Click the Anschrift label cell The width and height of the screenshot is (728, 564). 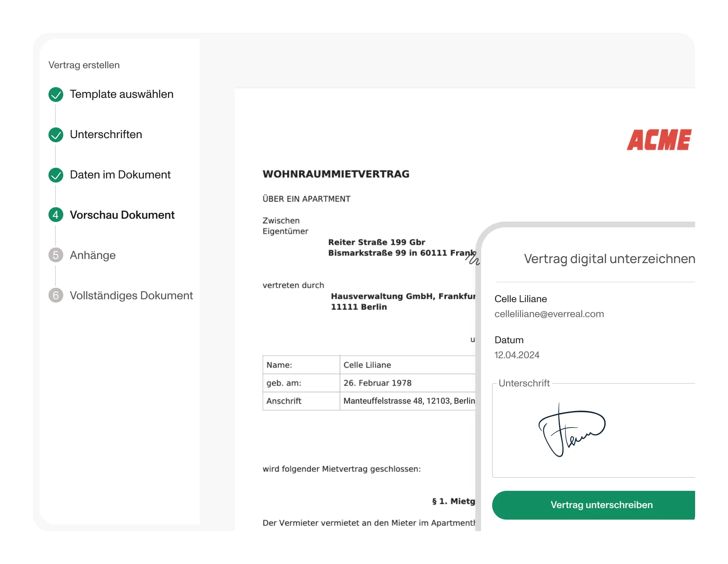pos(301,401)
